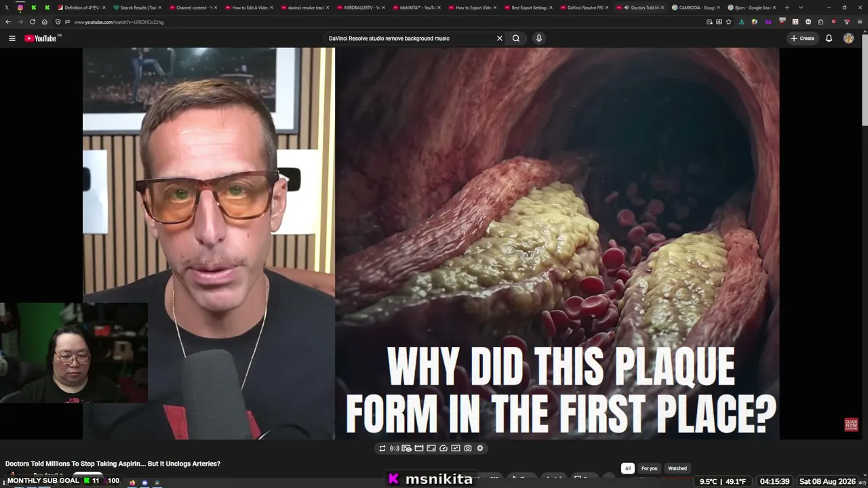The width and height of the screenshot is (868, 488).
Task: Open the extensions puzzle icon
Action: coord(821,22)
